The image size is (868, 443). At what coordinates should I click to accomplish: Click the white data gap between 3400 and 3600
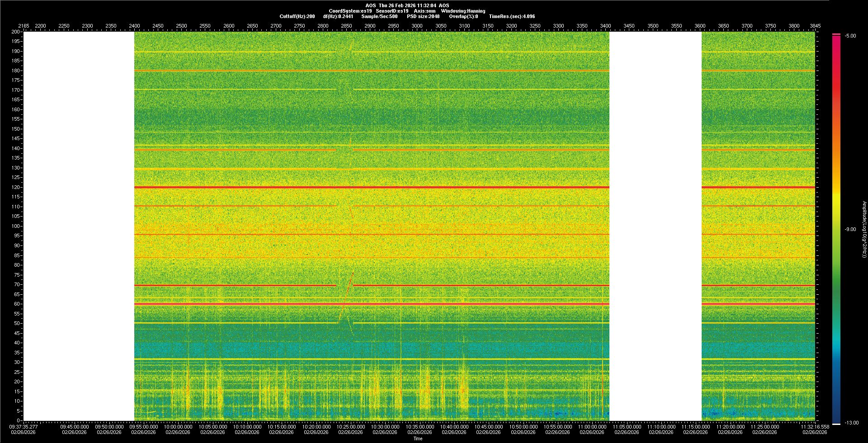click(655, 226)
